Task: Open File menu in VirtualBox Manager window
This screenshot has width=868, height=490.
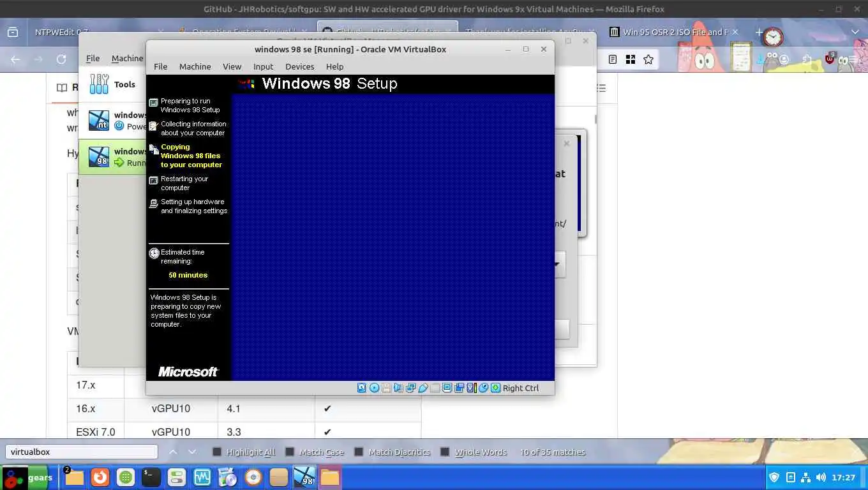Action: (93, 58)
